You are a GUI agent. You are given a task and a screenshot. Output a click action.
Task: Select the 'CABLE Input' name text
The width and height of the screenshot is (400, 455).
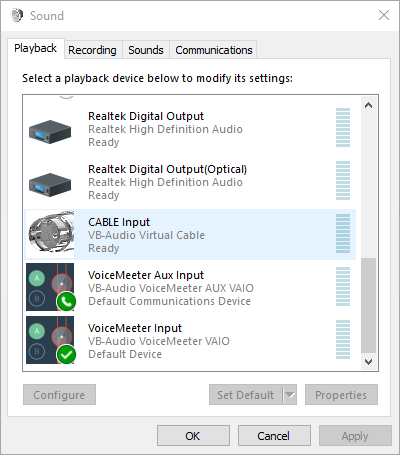(x=119, y=222)
